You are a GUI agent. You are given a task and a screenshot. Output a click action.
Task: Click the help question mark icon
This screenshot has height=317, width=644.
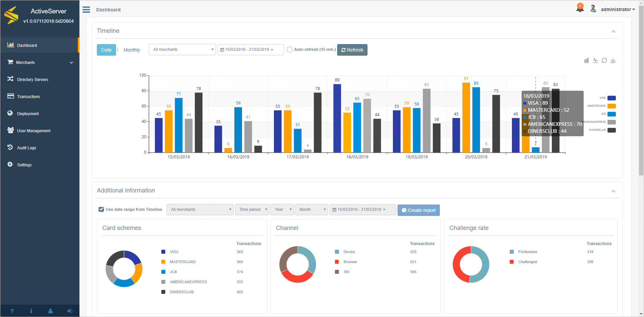[12, 311]
